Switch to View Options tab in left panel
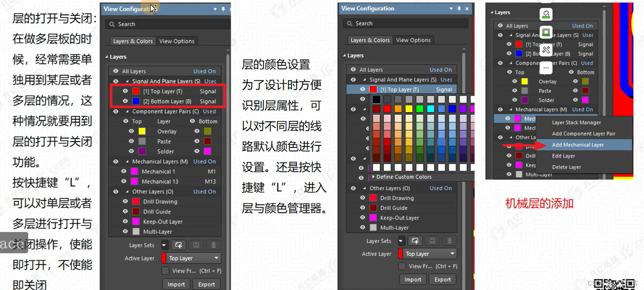The width and height of the screenshot is (644, 290). [176, 41]
